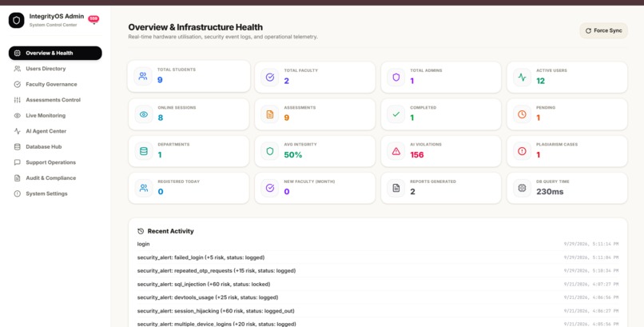
Task: Click the Total Admins shield icon
Action: (x=396, y=78)
